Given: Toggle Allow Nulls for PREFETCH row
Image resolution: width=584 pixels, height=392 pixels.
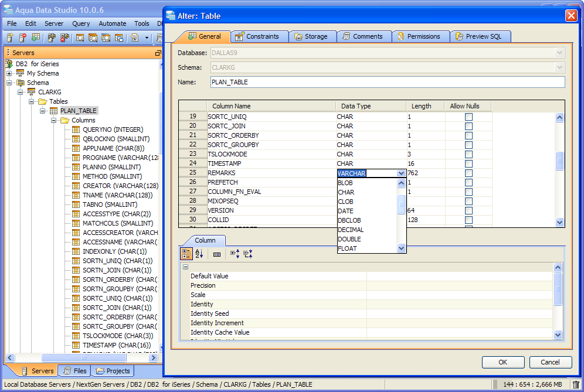Looking at the screenshot, I should [468, 182].
